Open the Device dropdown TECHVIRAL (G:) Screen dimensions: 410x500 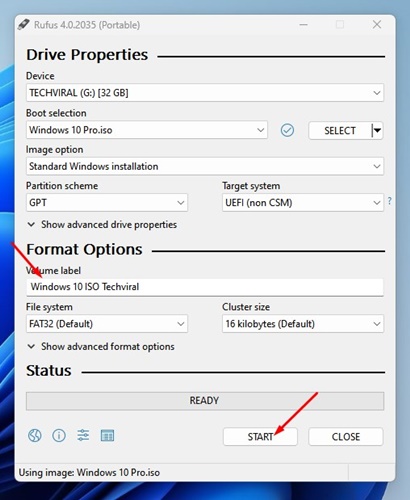click(x=205, y=93)
